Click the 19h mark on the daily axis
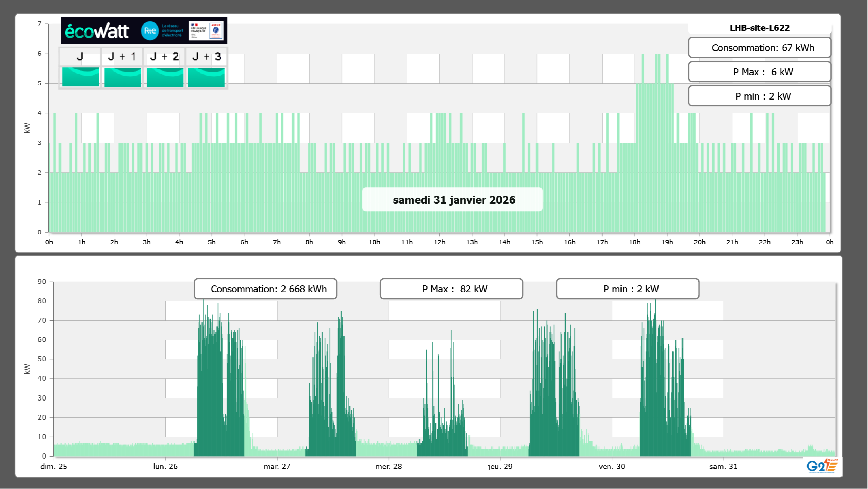868x489 pixels. [x=667, y=242]
